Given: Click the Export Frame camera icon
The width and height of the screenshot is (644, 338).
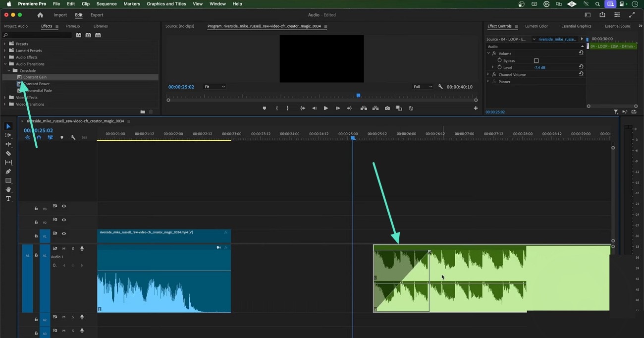Looking at the screenshot, I should (x=387, y=108).
